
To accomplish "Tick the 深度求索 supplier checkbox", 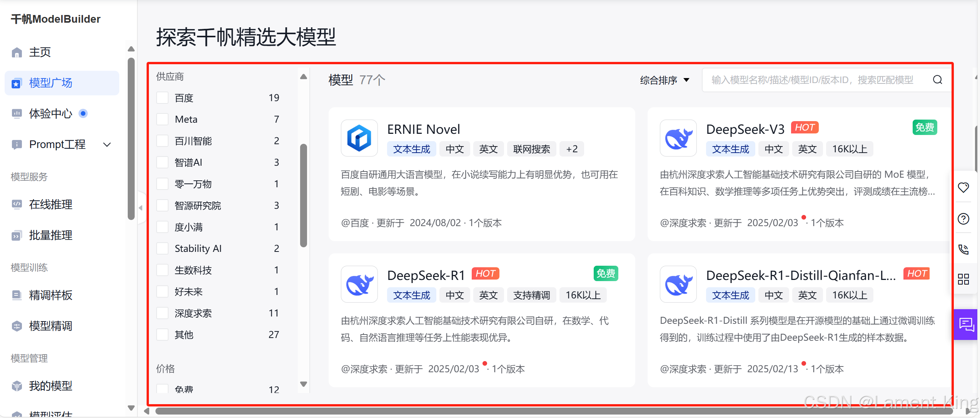I will point(162,313).
